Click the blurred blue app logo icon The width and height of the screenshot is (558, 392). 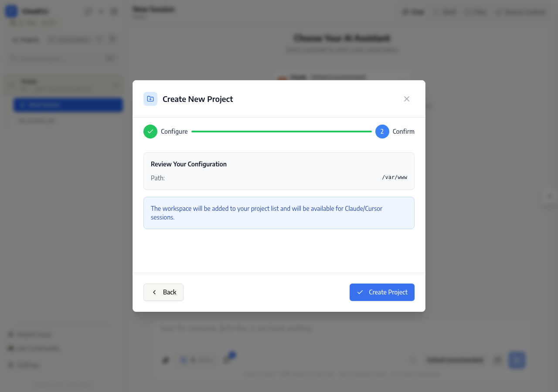[x=11, y=11]
